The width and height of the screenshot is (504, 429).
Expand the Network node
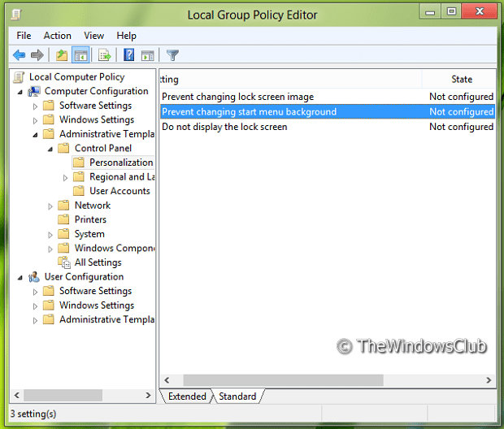point(50,206)
